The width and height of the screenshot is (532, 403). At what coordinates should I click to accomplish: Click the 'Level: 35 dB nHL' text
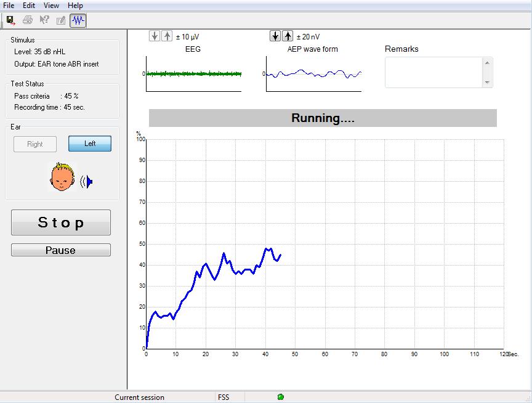point(39,52)
